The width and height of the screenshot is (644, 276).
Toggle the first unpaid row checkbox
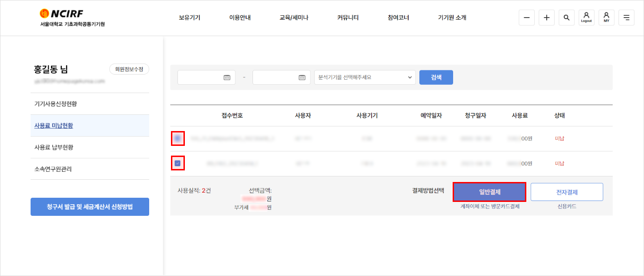[178, 138]
